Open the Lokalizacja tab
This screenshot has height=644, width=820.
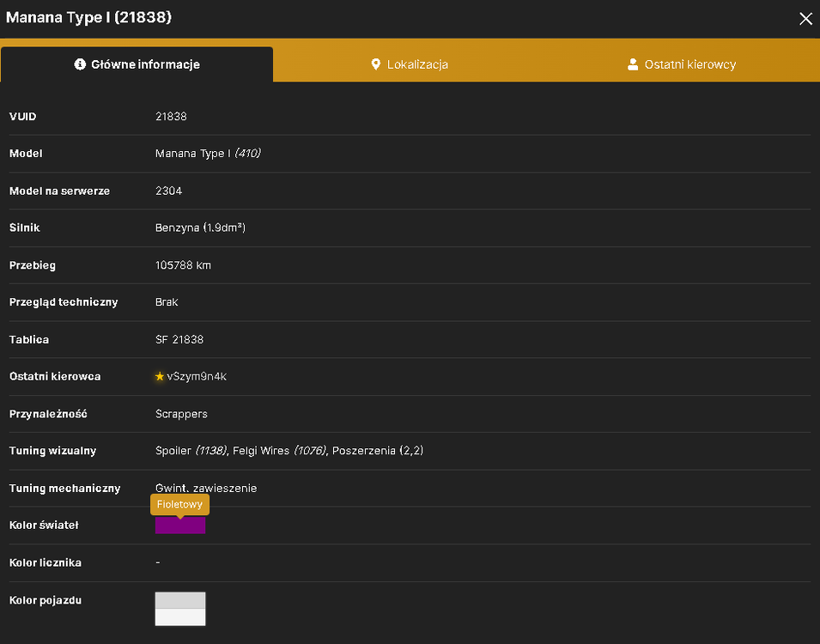click(410, 64)
